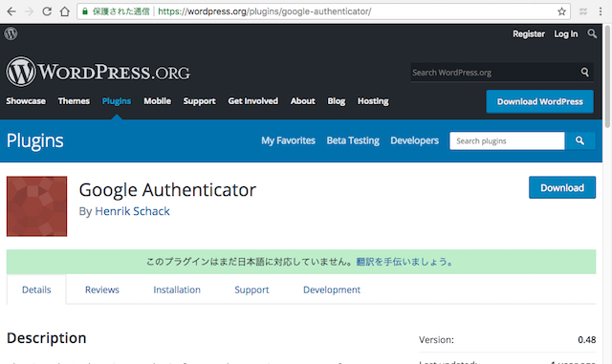Open the About menu item

pyautogui.click(x=302, y=101)
